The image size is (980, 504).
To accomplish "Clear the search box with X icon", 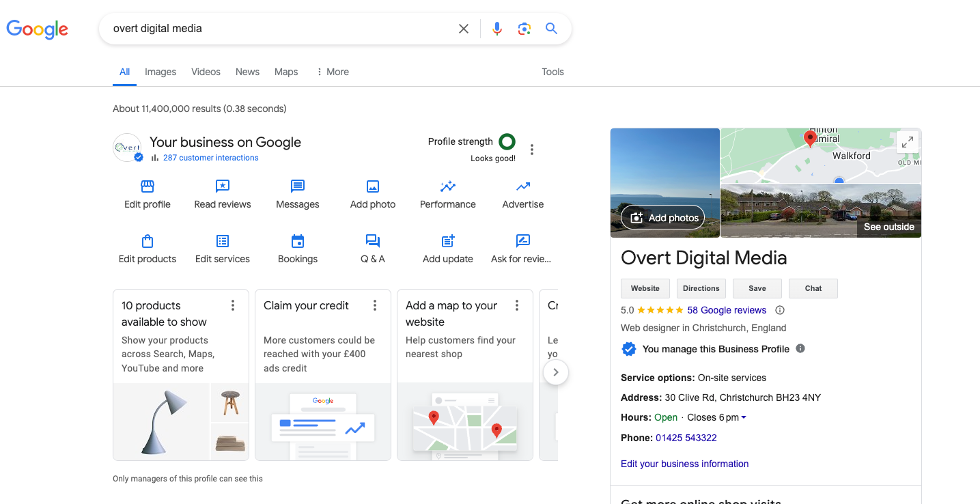I will [464, 29].
